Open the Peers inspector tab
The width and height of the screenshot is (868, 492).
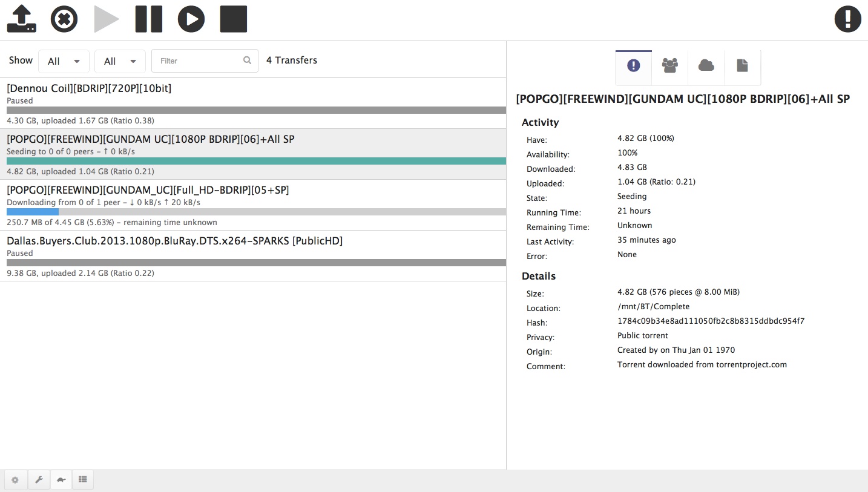click(x=670, y=67)
